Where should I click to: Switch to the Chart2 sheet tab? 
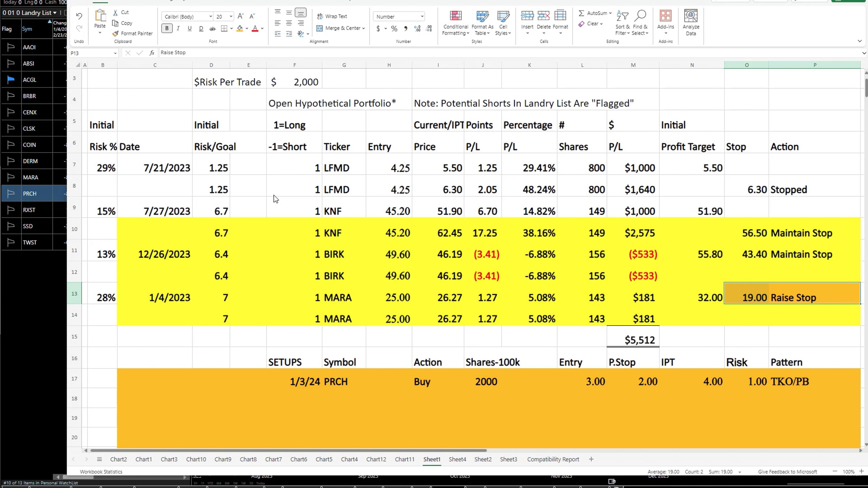click(x=118, y=459)
